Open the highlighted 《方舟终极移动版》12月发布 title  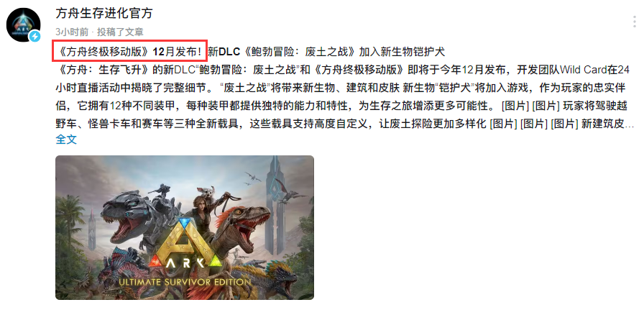click(128, 52)
